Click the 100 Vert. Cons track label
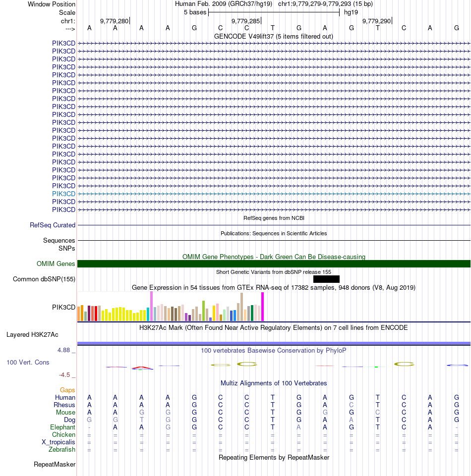This screenshot has width=471, height=476. point(28,362)
